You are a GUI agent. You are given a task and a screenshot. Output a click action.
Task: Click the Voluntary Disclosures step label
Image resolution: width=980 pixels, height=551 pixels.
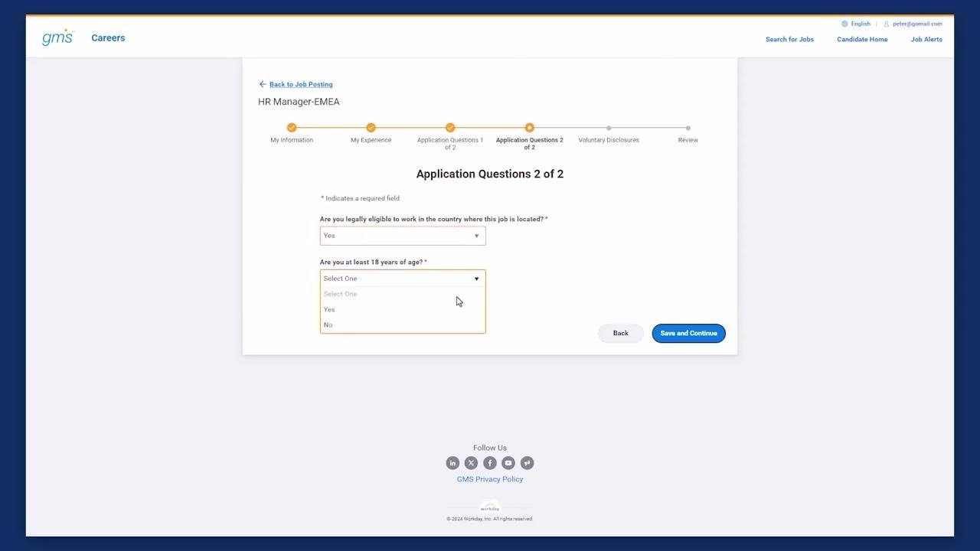pyautogui.click(x=609, y=140)
